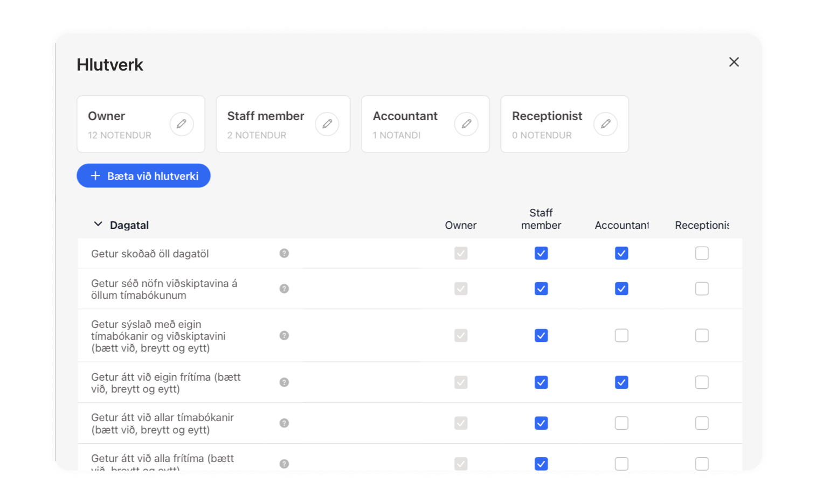Show help for 'Getur skoðað öll dagatöl'
816x504 pixels.
[x=284, y=253]
